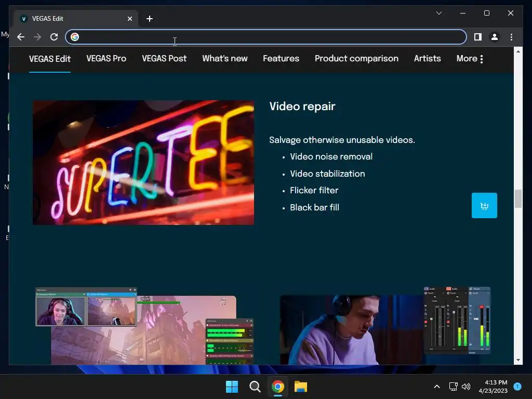The image size is (532, 399).
Task: Open Chrome's three-dot menu
Action: 511,37
